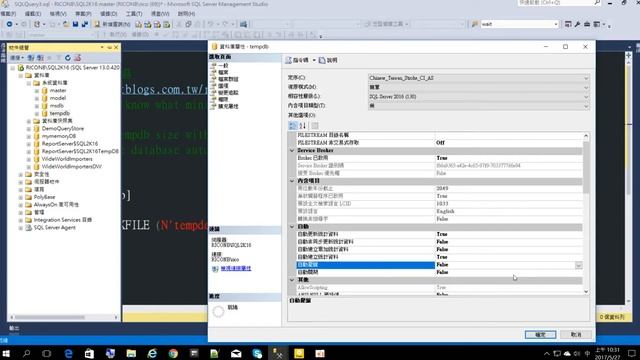Viewport: 640px width, 360px height.
Task: Click the Open File folder toolbar icon
Action: coord(66,24)
